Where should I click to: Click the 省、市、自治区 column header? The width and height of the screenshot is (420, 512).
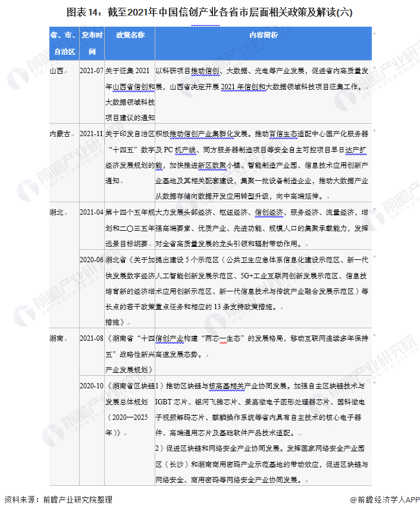pos(64,43)
